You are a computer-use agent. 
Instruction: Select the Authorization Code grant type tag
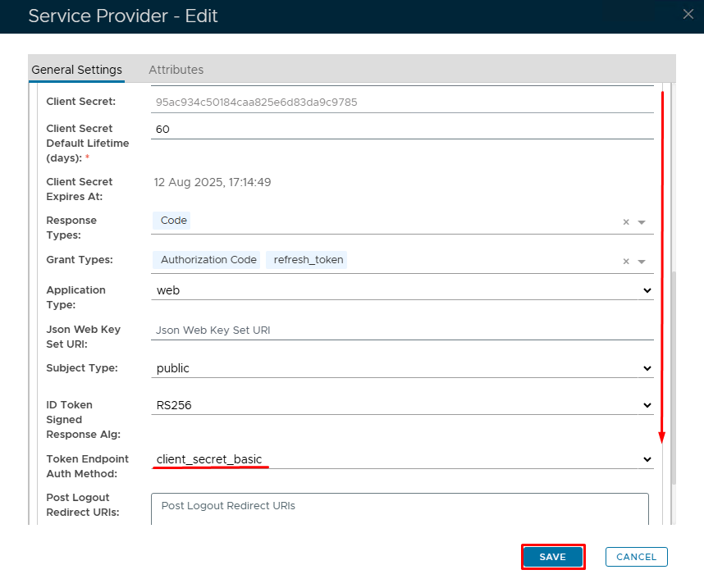[x=208, y=260]
